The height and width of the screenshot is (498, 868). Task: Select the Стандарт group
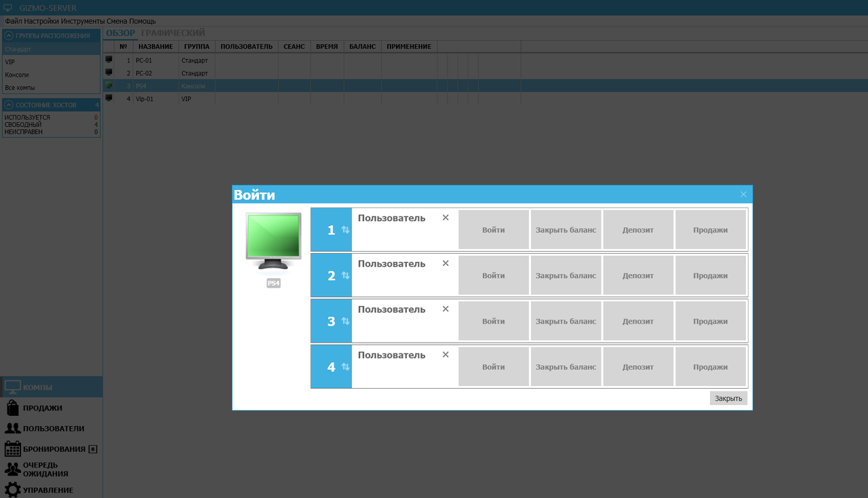click(x=52, y=49)
